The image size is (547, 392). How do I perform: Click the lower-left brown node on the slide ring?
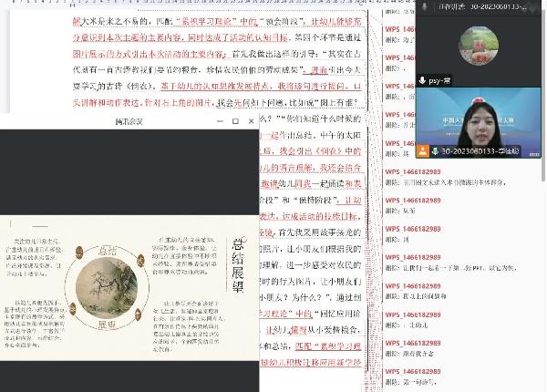(72, 309)
